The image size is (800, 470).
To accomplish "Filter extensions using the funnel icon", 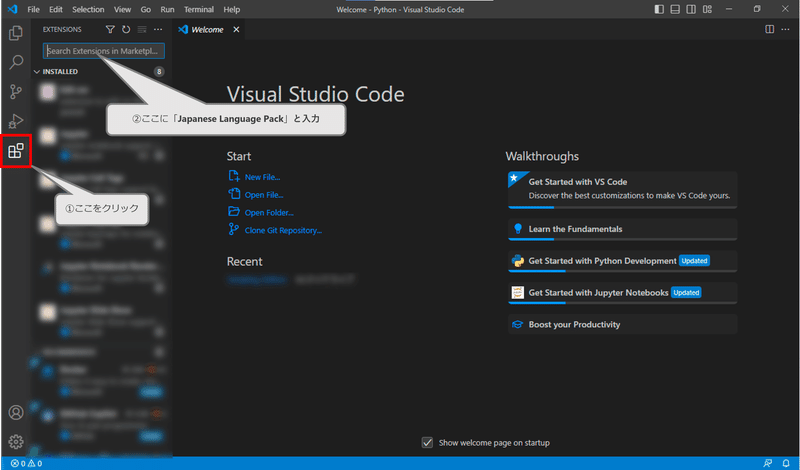I will click(x=110, y=30).
